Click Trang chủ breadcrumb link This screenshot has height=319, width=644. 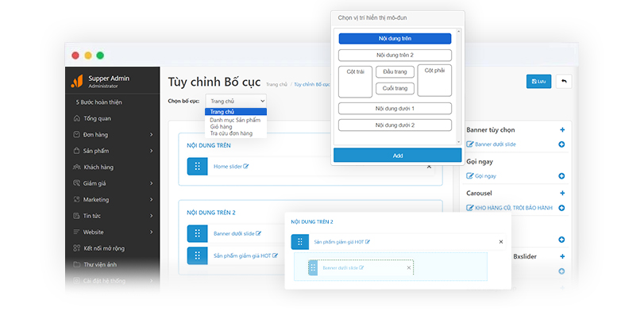click(277, 84)
